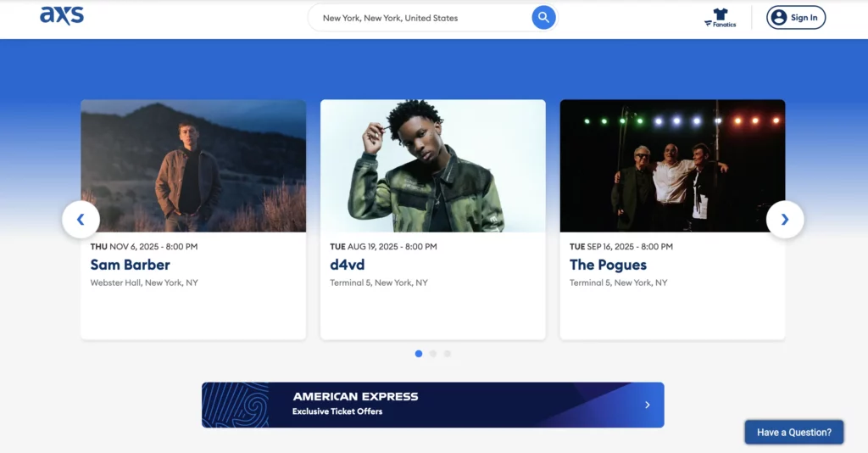The width and height of the screenshot is (868, 453).
Task: Click The Pogues title link
Action: 608,265
